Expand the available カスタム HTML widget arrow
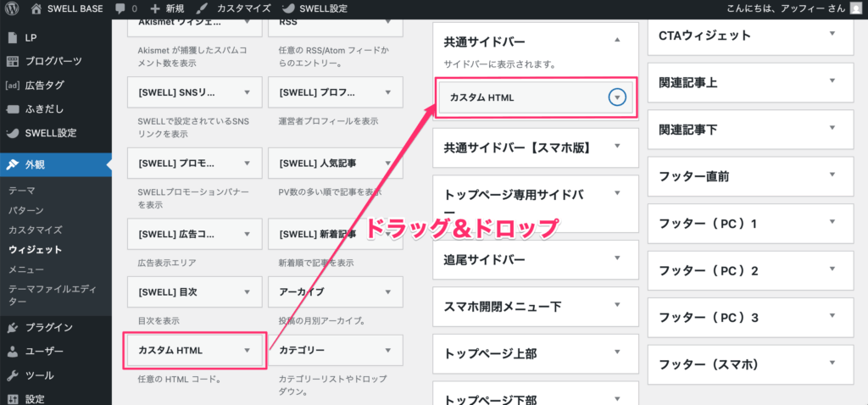 [248, 350]
